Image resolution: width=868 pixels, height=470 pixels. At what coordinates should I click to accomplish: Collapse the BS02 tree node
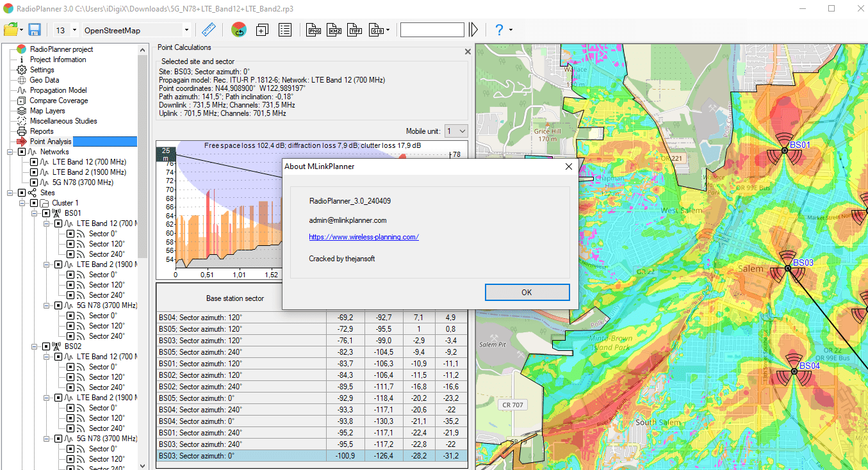tap(35, 346)
